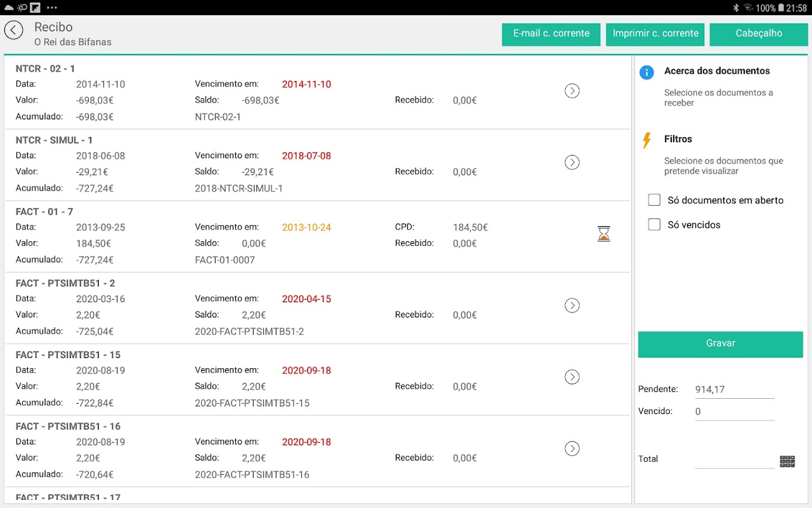Image resolution: width=812 pixels, height=508 pixels.
Task: Focus the Vencido field showing 0
Action: tap(735, 411)
